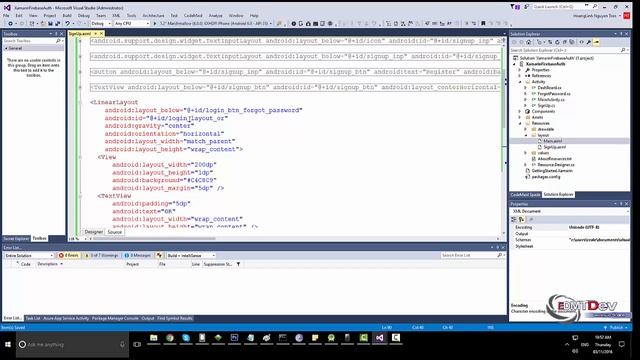This screenshot has height=360, width=640.
Task: Click the Error List filter funnel icon
Action: (x=238, y=264)
